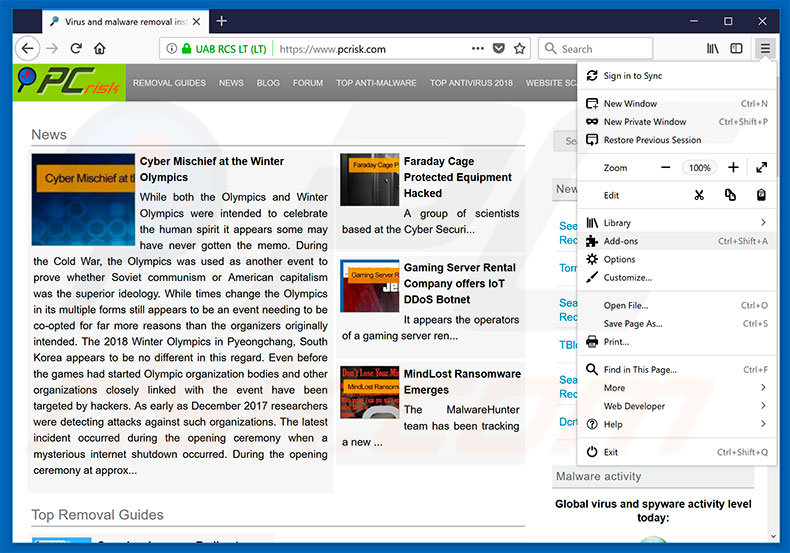Open the Library bookshelf toolbar icon
Image resolution: width=790 pixels, height=553 pixels.
(713, 48)
